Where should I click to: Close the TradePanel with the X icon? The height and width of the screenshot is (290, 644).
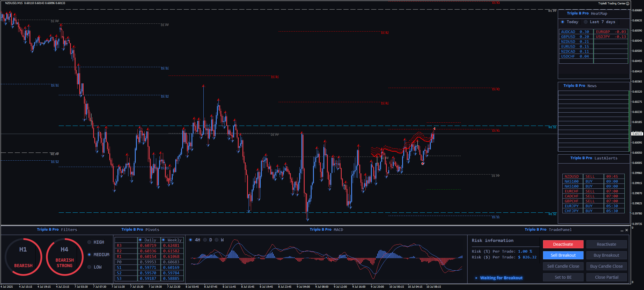(x=627, y=230)
